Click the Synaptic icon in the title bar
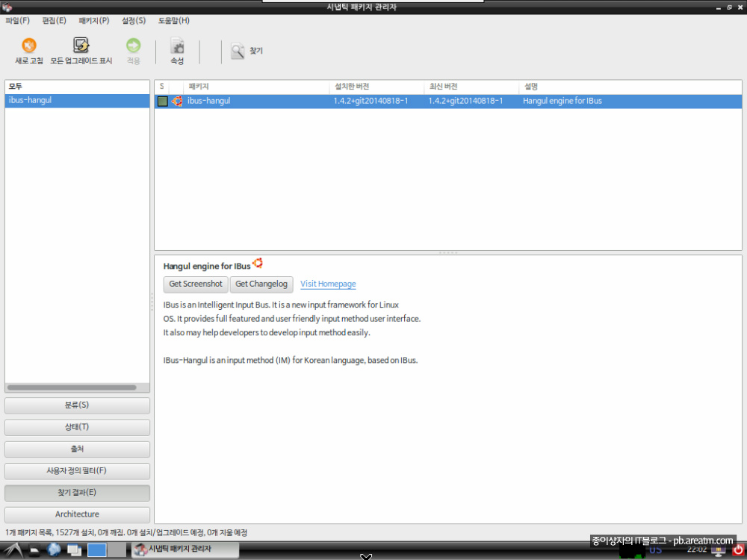 [x=7, y=7]
